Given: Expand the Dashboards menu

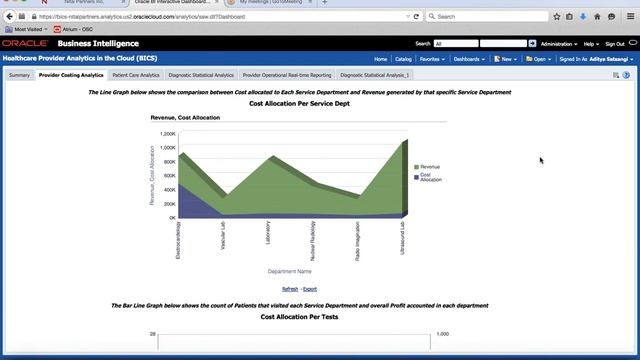Looking at the screenshot, I should pos(469,59).
